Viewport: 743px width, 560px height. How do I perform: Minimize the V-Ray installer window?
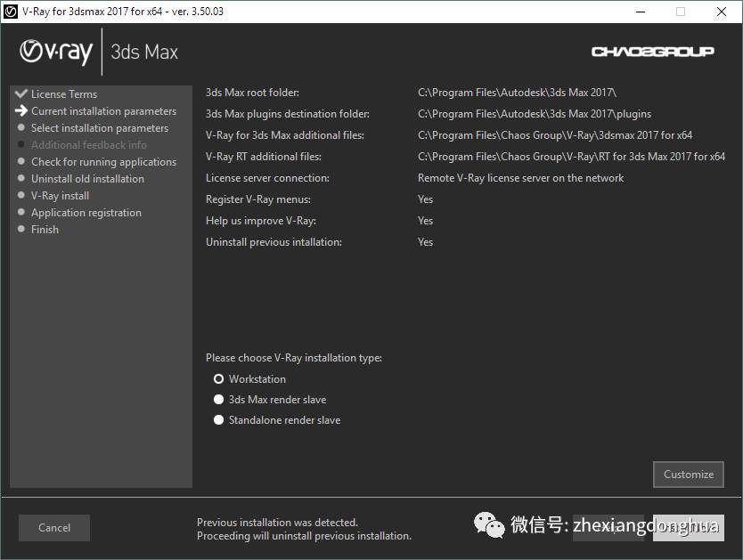click(641, 12)
